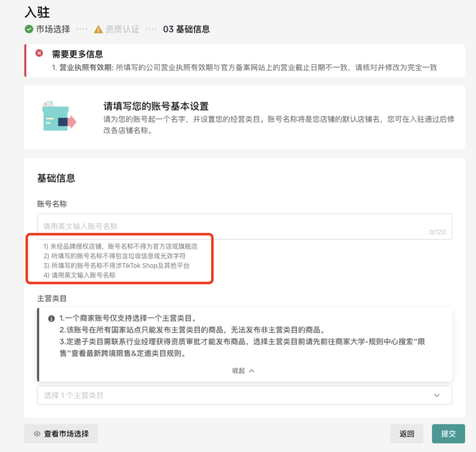Viewport: 476px width, 452px height.
Task: Click the 查看市场选择 button label
Action: [67, 434]
